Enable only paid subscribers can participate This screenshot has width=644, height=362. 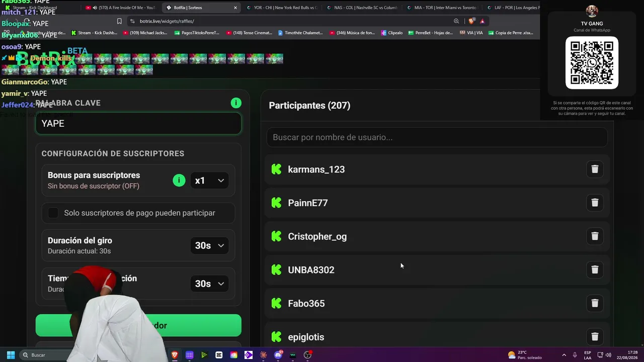[53, 213]
